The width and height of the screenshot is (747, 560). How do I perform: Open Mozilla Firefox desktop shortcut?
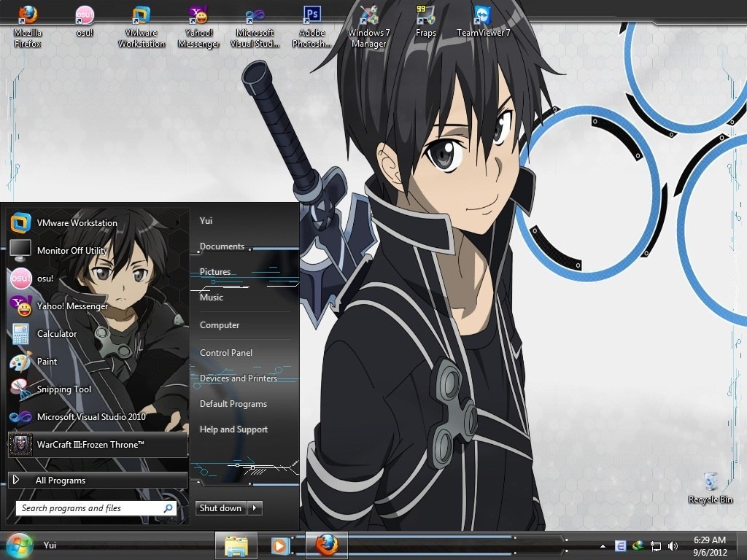point(28,26)
